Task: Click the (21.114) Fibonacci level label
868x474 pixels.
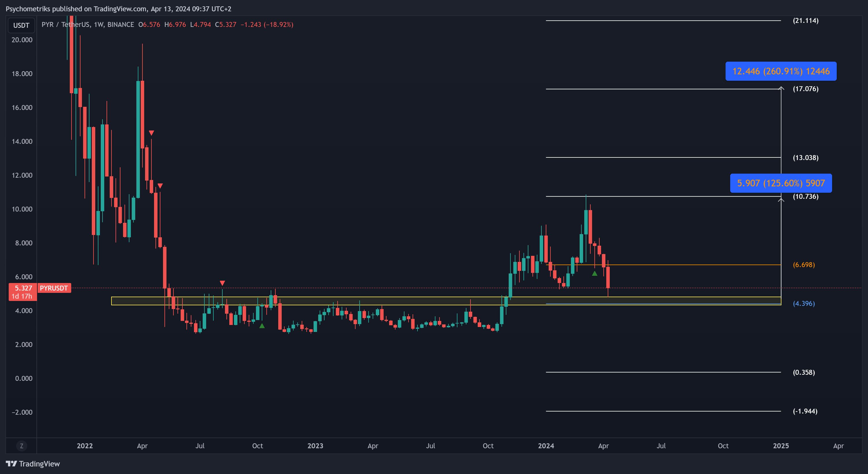Action: [x=805, y=21]
